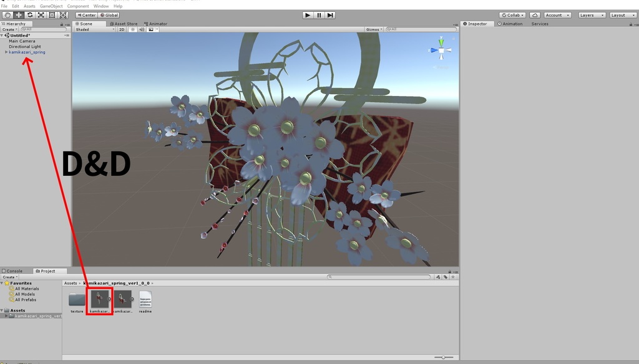Collapse the Untitled scene in Hierarchy
Image resolution: width=639 pixels, height=364 pixels.
coord(2,36)
